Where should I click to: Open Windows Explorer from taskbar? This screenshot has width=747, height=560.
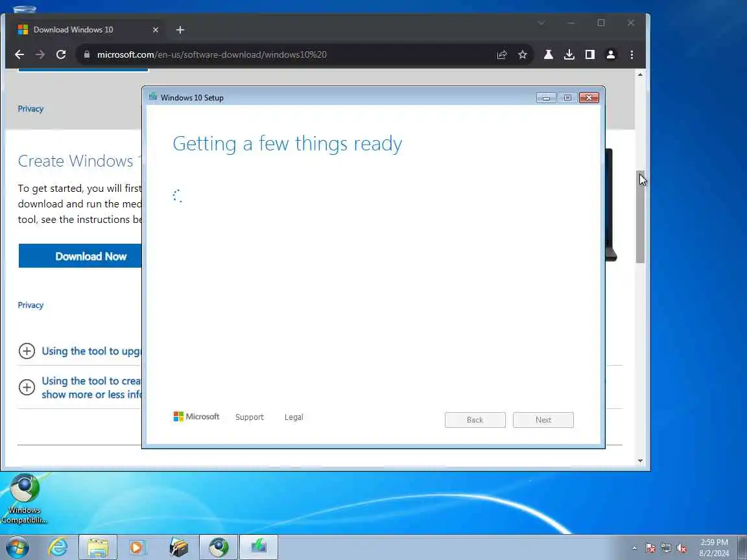(x=98, y=547)
